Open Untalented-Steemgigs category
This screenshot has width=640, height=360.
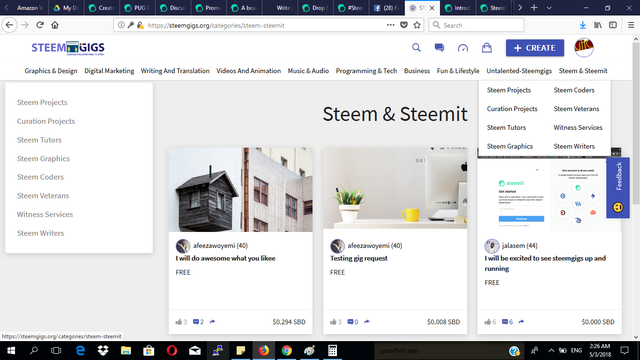[x=519, y=71]
